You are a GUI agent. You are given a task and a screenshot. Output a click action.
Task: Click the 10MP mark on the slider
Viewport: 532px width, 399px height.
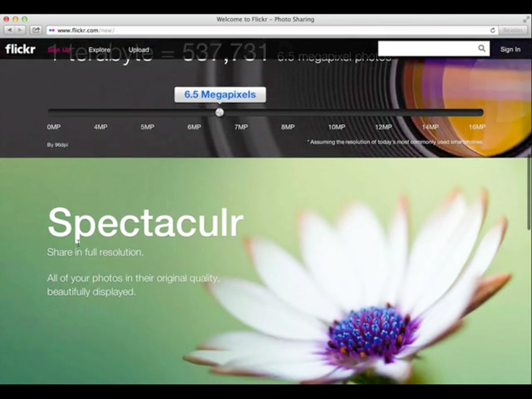coord(336,127)
